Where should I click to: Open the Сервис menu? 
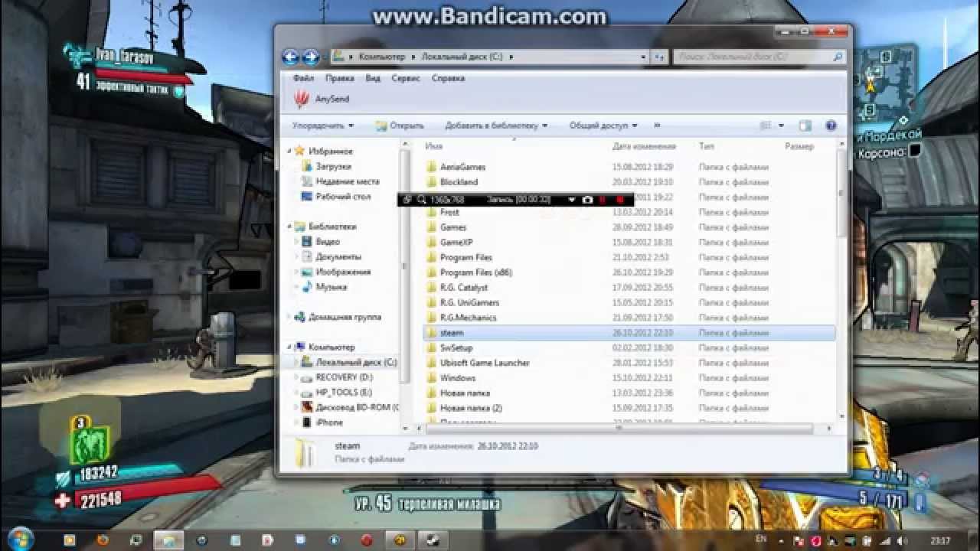pos(406,78)
